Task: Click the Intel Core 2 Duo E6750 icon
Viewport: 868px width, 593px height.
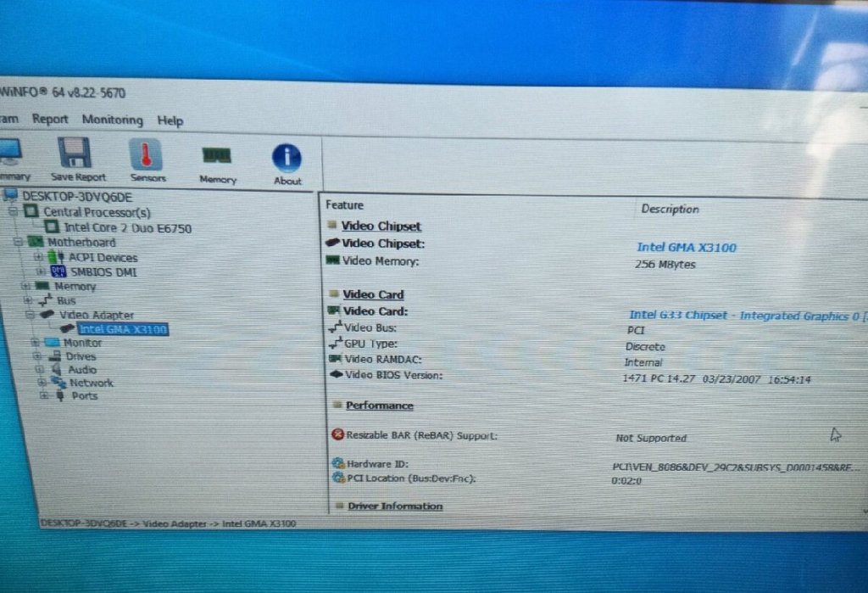Action: click(52, 227)
